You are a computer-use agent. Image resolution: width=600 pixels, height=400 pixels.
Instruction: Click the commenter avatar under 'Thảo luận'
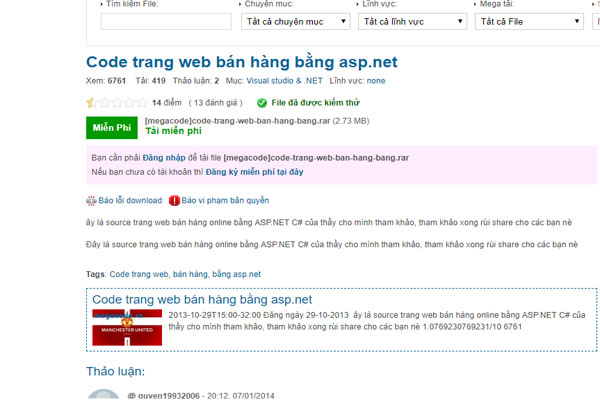(x=103, y=394)
